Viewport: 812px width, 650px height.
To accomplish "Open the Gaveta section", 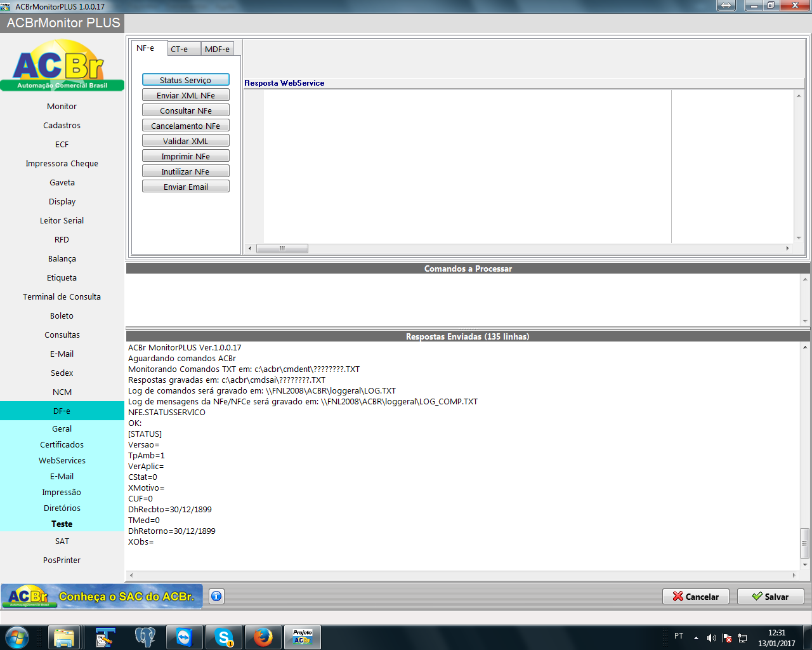I will coord(62,182).
